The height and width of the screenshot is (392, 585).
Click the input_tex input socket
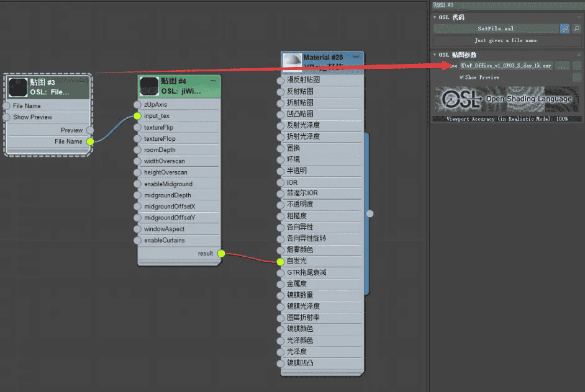[138, 116]
